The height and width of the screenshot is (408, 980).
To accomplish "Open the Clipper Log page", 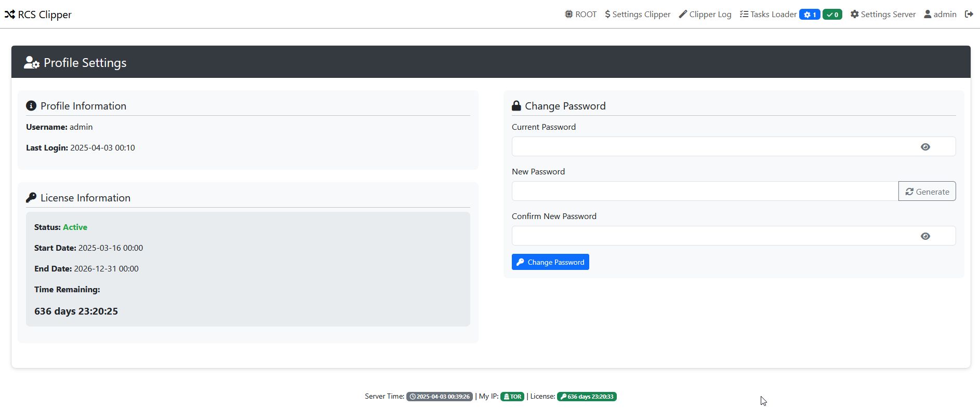I will tap(705, 15).
